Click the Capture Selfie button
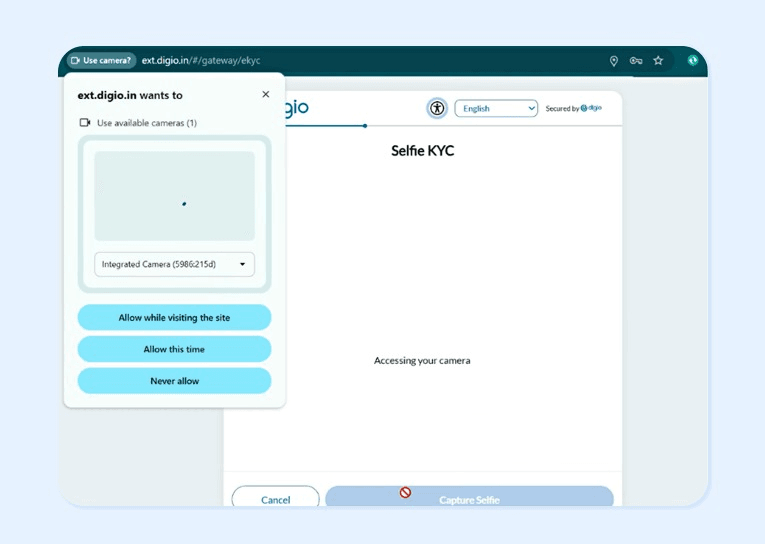Image resolution: width=765 pixels, height=544 pixels. (x=469, y=497)
